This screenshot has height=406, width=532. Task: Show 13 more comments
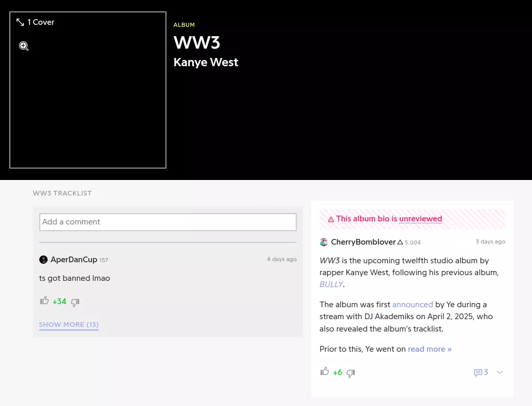69,324
